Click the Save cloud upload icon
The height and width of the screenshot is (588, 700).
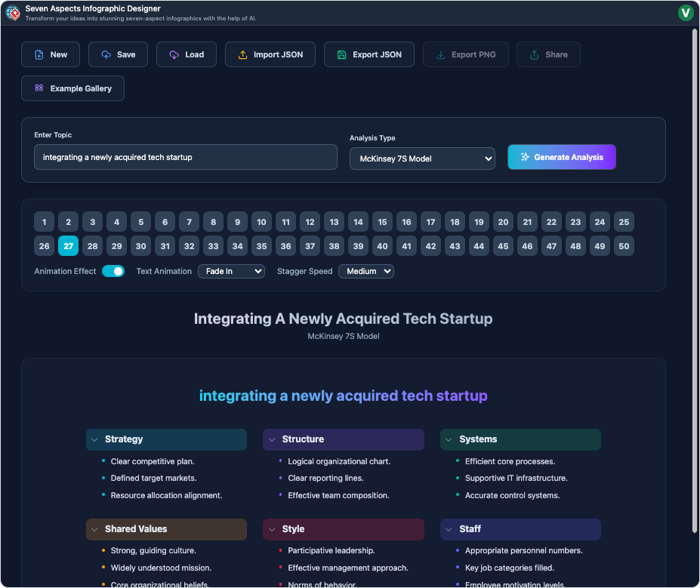[106, 55]
